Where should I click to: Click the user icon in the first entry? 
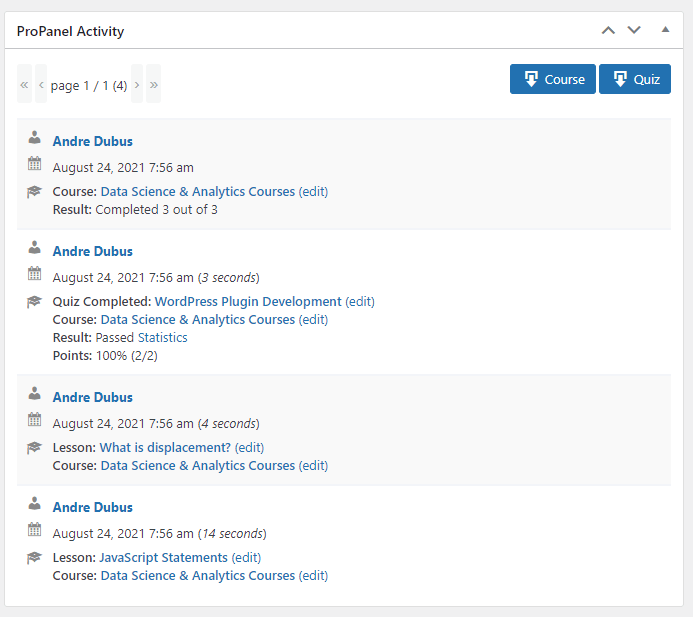pyautogui.click(x=35, y=138)
